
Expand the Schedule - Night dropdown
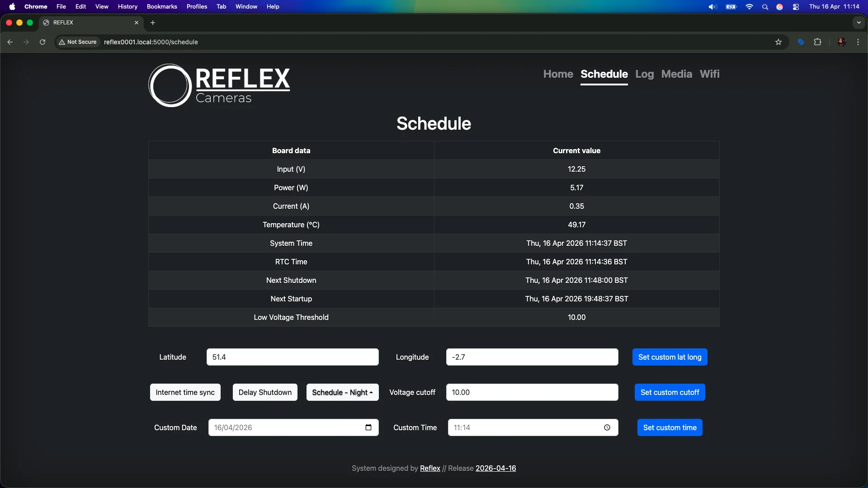[342, 392]
